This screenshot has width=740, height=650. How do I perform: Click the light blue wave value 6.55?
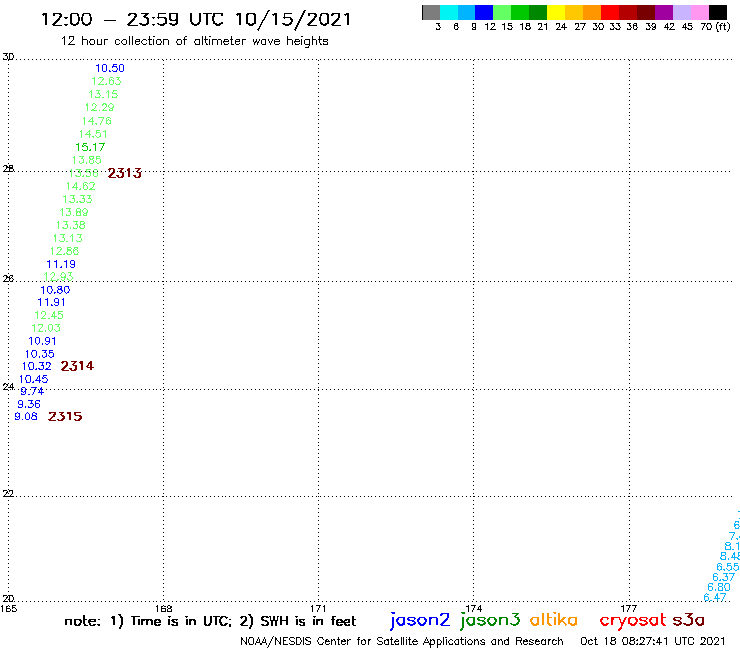coord(728,567)
